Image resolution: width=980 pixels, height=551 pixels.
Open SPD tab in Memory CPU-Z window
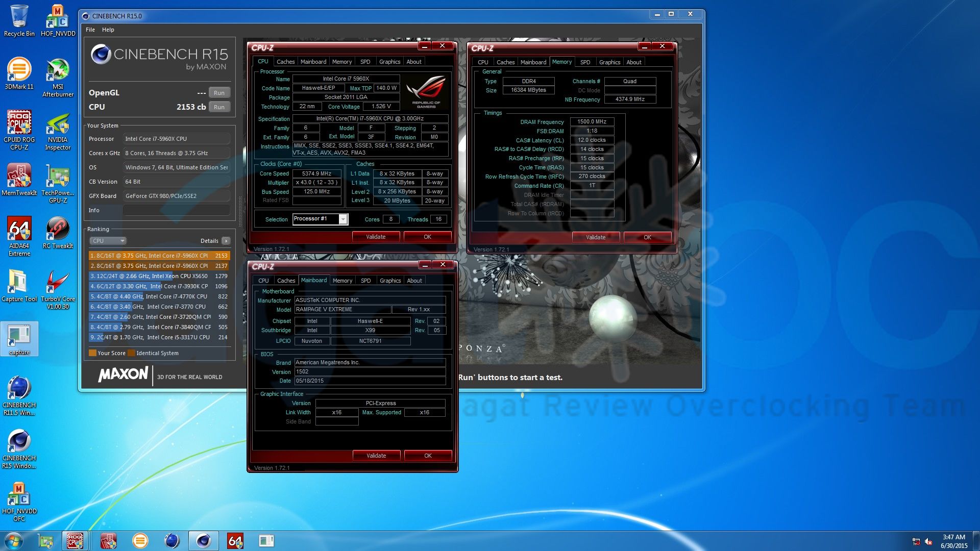tap(585, 62)
